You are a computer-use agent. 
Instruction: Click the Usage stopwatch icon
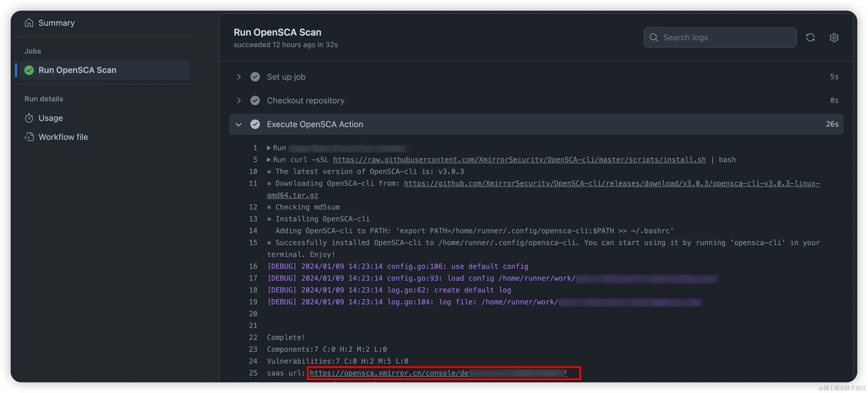pos(29,118)
